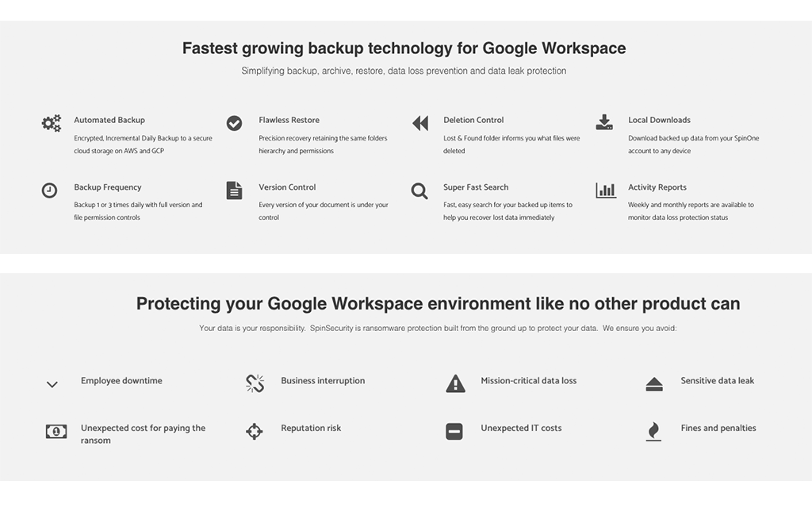Click the Super Fast Search magnifier icon
The height and width of the screenshot is (508, 812).
[x=419, y=191]
